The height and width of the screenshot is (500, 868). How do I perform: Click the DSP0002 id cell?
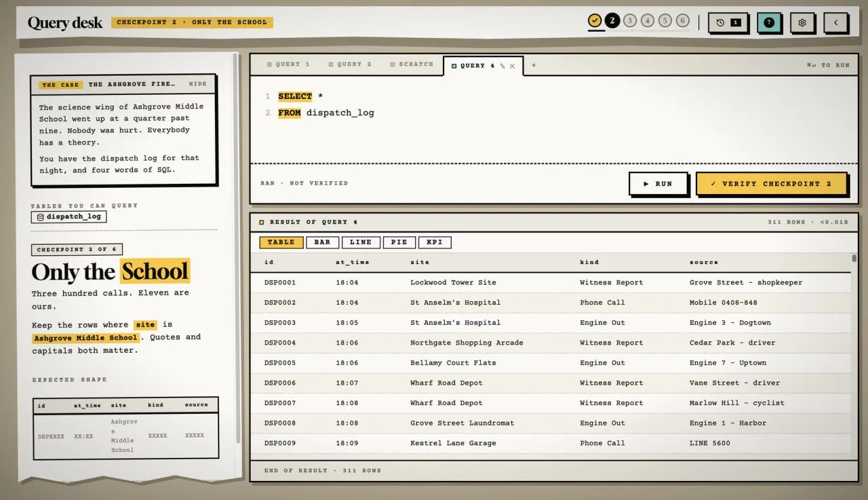coord(280,303)
